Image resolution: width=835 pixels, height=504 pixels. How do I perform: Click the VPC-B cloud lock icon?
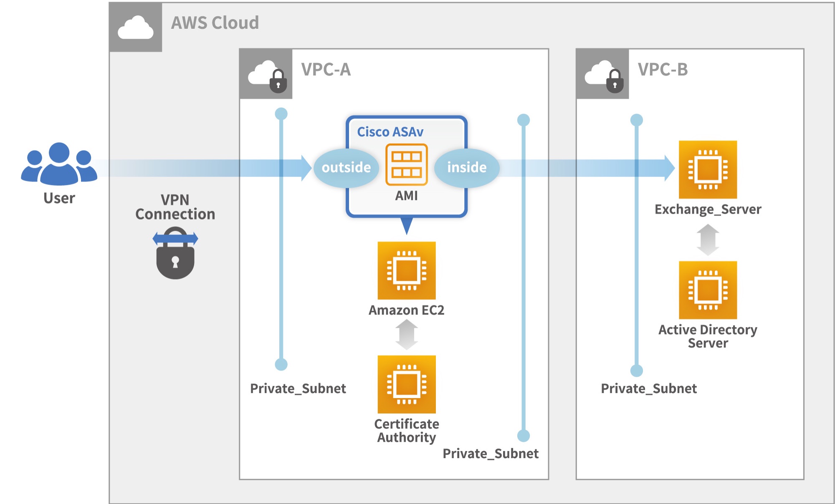coord(602,74)
